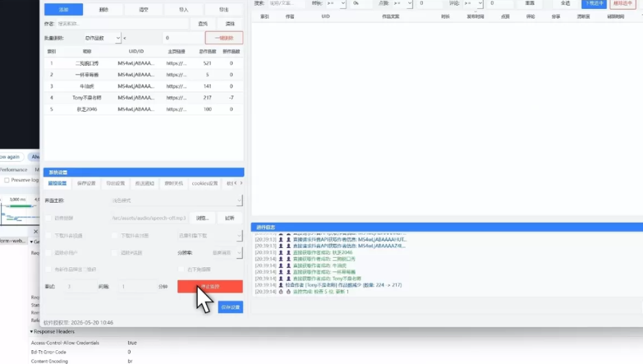Click the 试听 preview sound button
Image resolution: width=643 pixels, height=364 pixels.
[230, 218]
